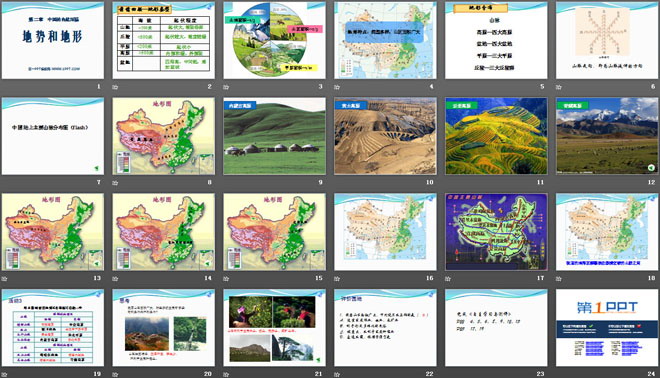Click the animation star icon below slide 6

click(559, 87)
